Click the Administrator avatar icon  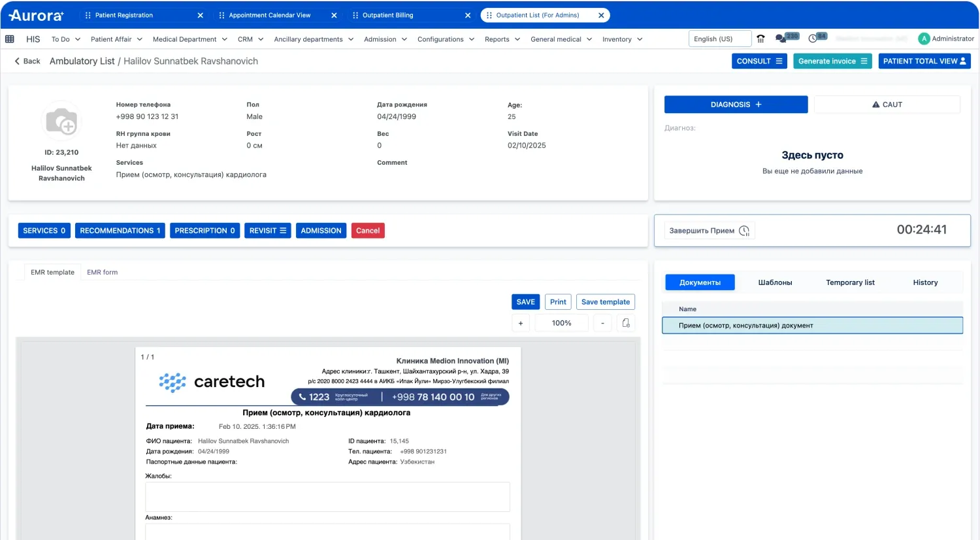(x=924, y=39)
